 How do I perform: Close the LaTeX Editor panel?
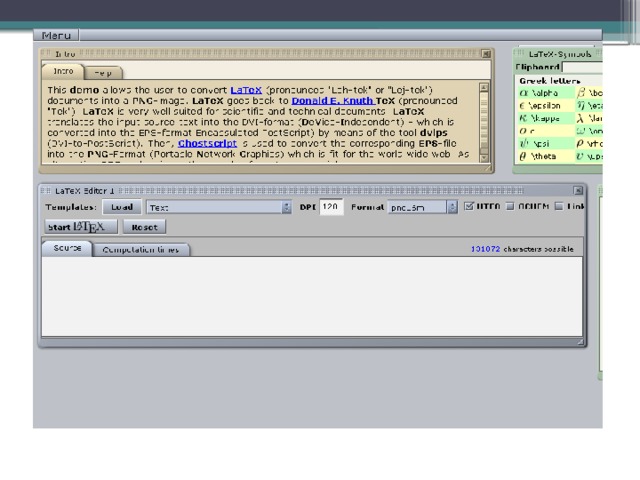(578, 190)
